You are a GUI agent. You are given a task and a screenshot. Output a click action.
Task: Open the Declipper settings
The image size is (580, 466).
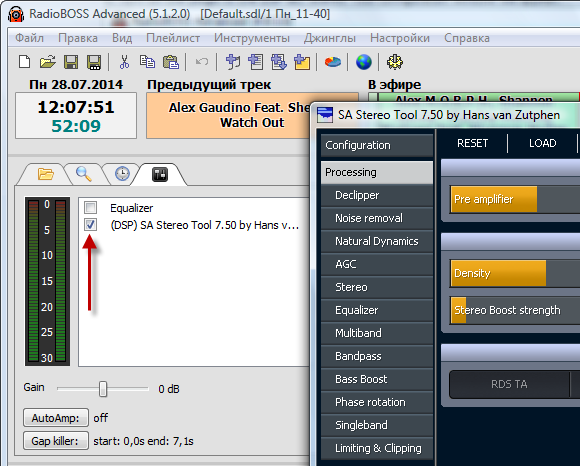pyautogui.click(x=377, y=195)
